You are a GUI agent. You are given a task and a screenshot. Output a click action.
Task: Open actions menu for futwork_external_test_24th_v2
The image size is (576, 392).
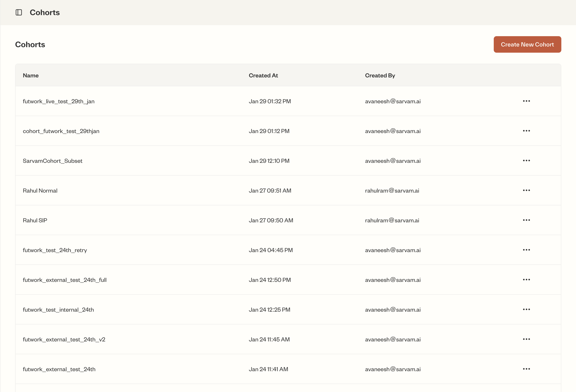click(x=526, y=339)
